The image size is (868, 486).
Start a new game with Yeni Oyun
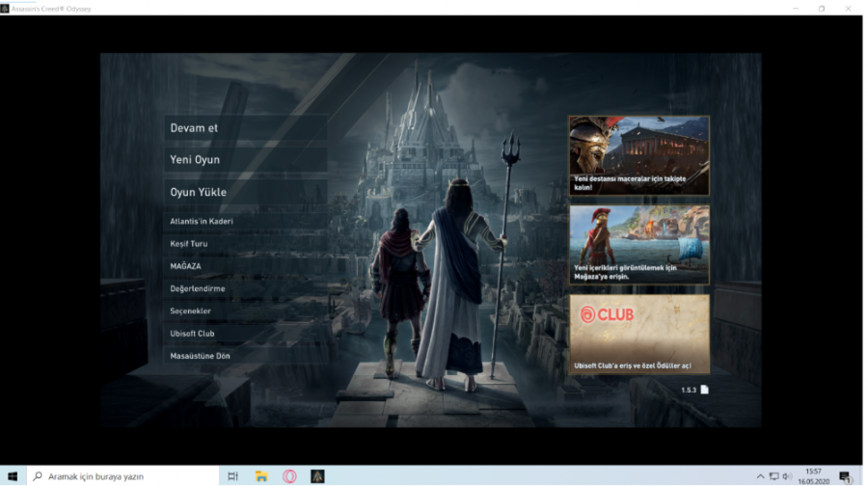coord(245,159)
